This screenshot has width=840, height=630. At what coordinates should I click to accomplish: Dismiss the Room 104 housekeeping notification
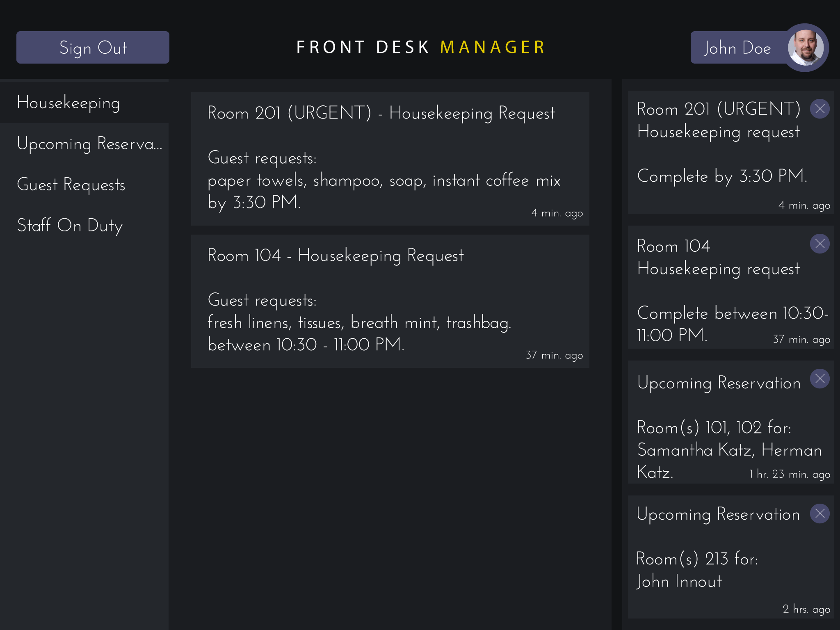(x=819, y=244)
